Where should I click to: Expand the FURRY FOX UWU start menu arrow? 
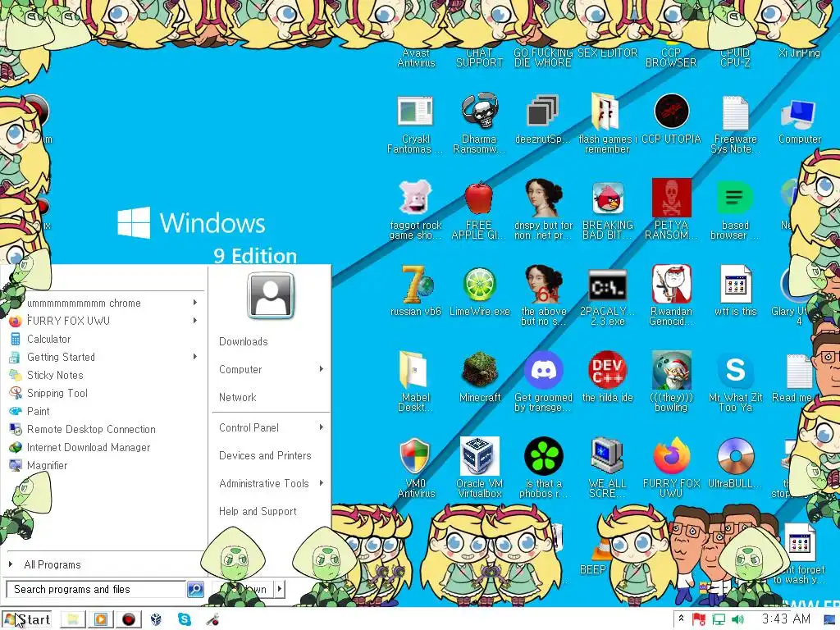pyautogui.click(x=195, y=321)
